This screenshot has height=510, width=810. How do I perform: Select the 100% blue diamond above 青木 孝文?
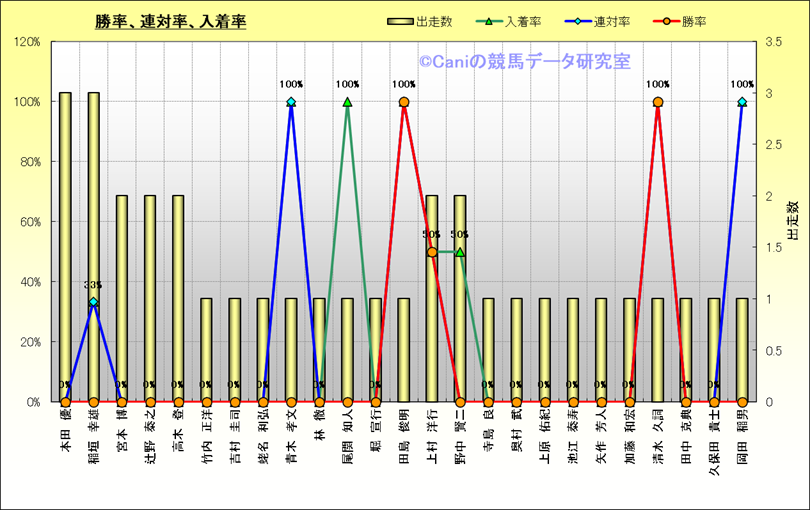pos(291,102)
